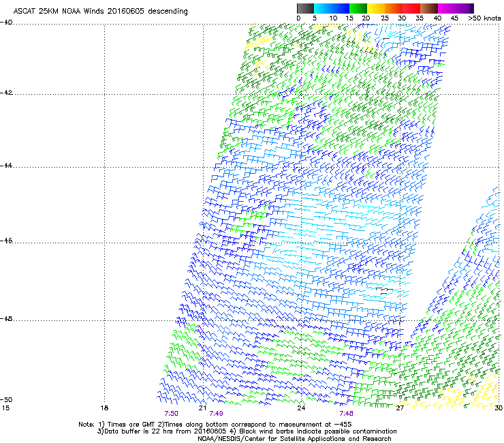Click the title text 'ASCAT 25KM NOAA Winds 20160605 descending'

tap(100, 12)
